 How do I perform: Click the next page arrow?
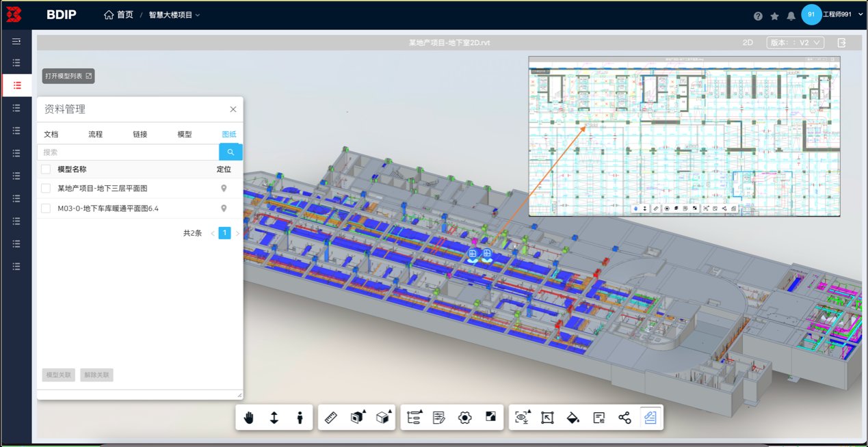[x=237, y=234]
